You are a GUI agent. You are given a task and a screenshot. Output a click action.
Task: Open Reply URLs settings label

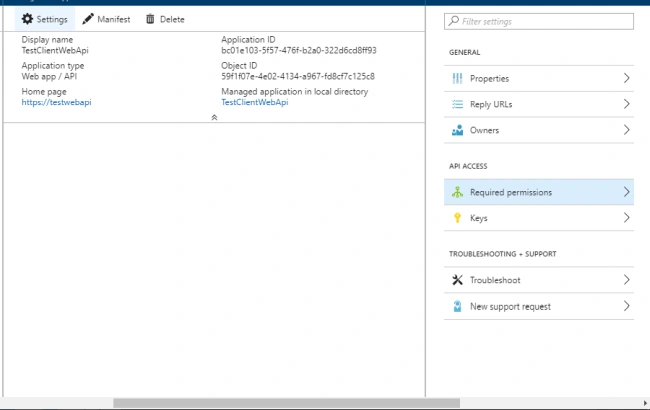[491, 104]
